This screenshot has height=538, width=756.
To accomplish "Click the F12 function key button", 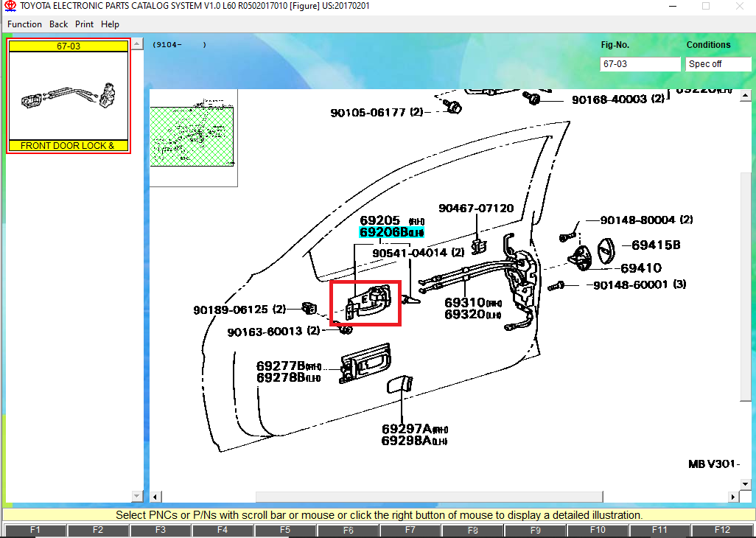I will [722, 531].
